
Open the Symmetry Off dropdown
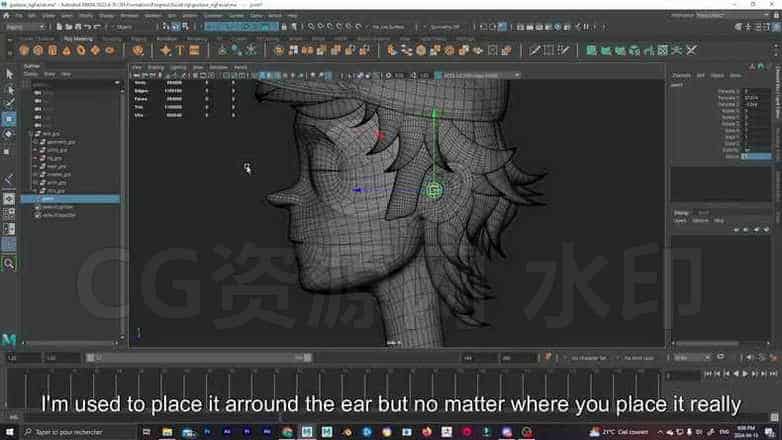(444, 27)
